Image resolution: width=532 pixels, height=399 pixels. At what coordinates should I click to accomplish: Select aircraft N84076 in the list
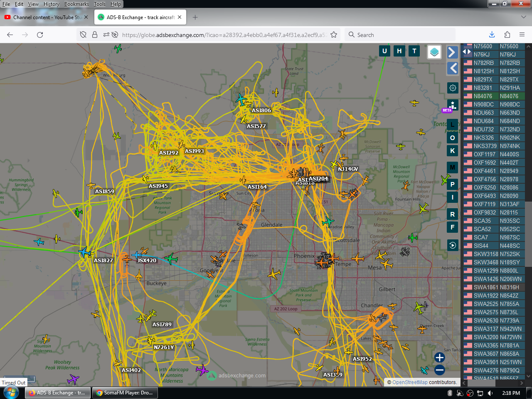tap(494, 96)
